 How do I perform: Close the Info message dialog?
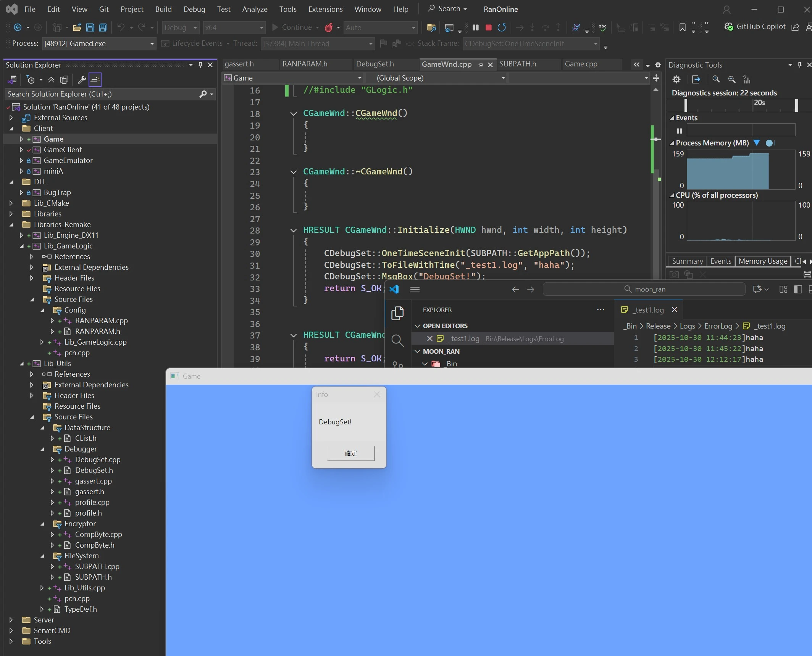377,395
